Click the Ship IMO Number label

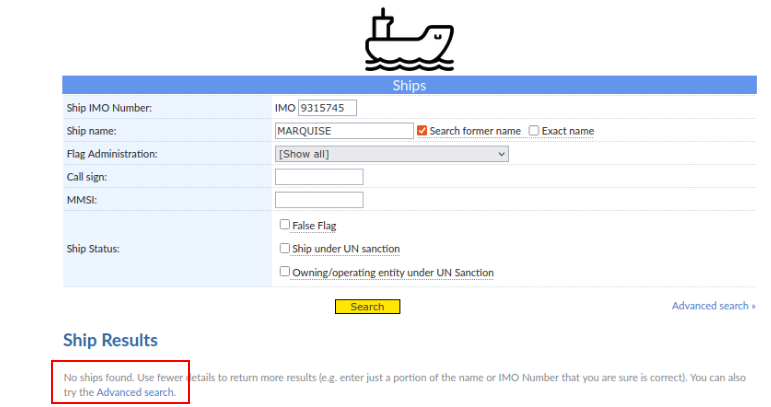109,108
